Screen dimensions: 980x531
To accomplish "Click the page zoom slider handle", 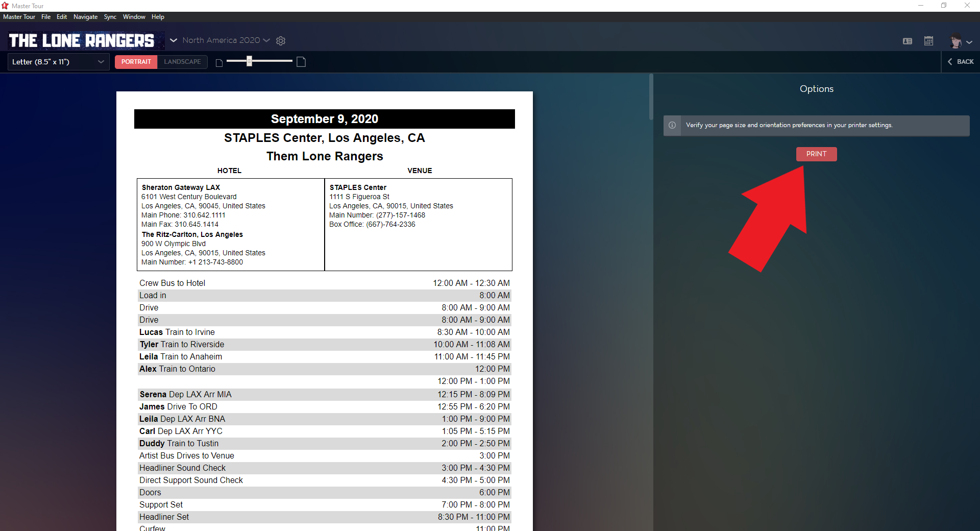I will (250, 61).
